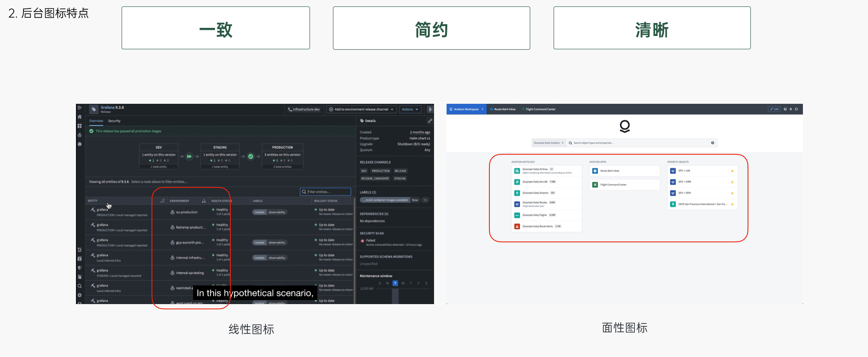This screenshot has height=357, width=868.
Task: Open the Actions dropdown
Action: coord(410,109)
